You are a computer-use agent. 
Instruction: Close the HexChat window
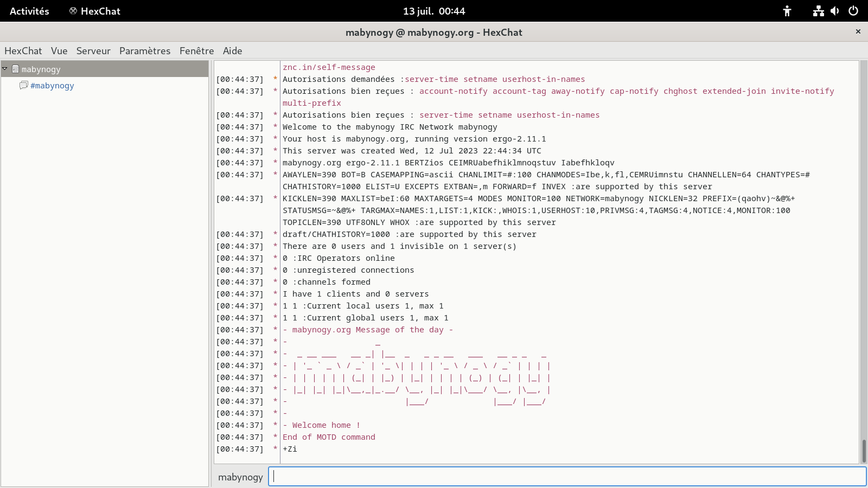[x=858, y=31]
